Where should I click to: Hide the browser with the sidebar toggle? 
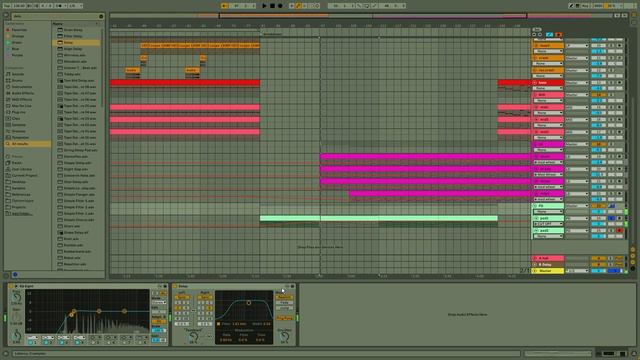[x=6, y=16]
